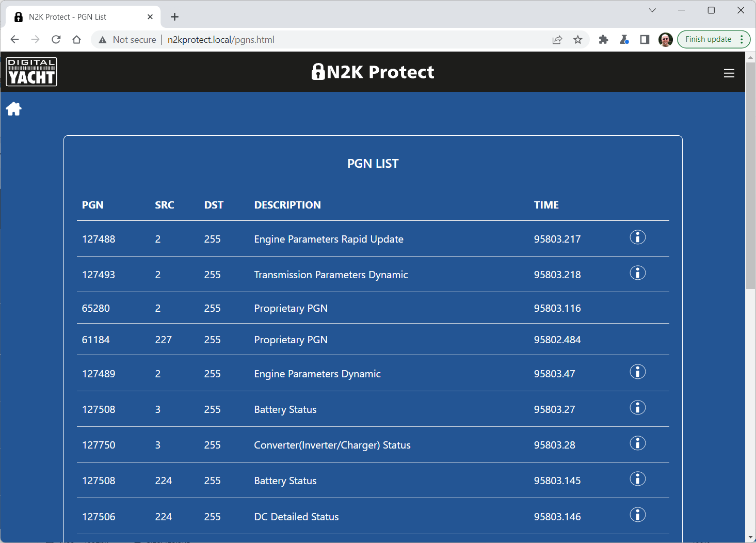Click Proprietary PGN description in 61184 row
This screenshot has height=543, width=756.
[x=291, y=340]
